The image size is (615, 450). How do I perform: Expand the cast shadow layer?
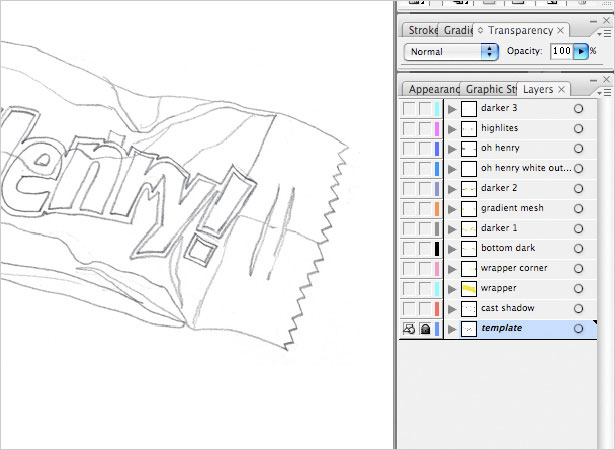tap(452, 309)
